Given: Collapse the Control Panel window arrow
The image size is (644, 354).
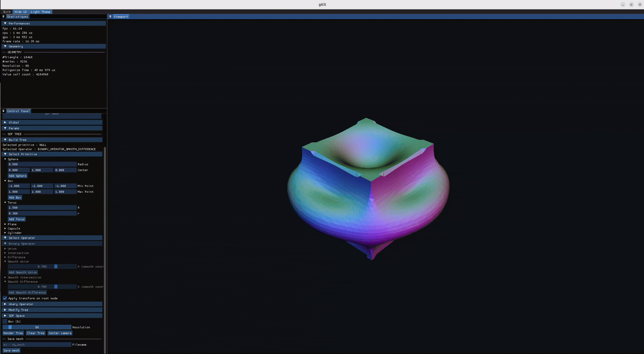Looking at the screenshot, I should click(4, 111).
